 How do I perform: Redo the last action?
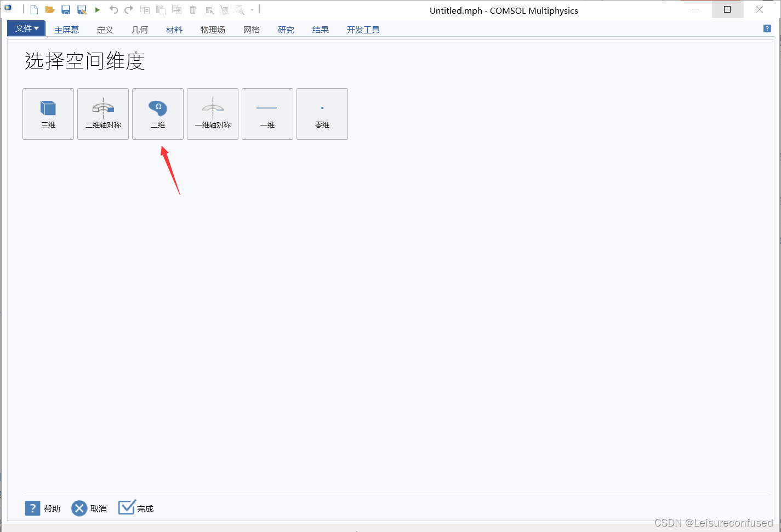coord(129,10)
